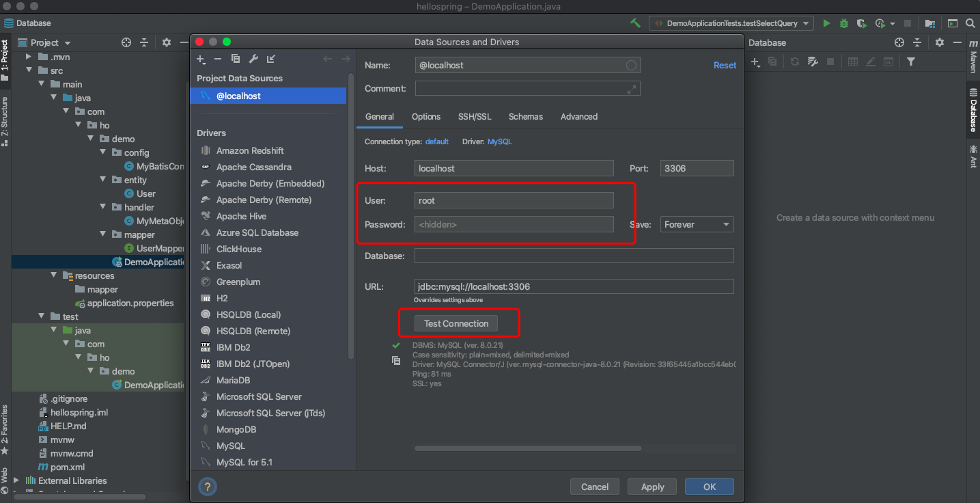This screenshot has height=503, width=980.
Task: Expand the .mvn folder
Action: pos(29,57)
